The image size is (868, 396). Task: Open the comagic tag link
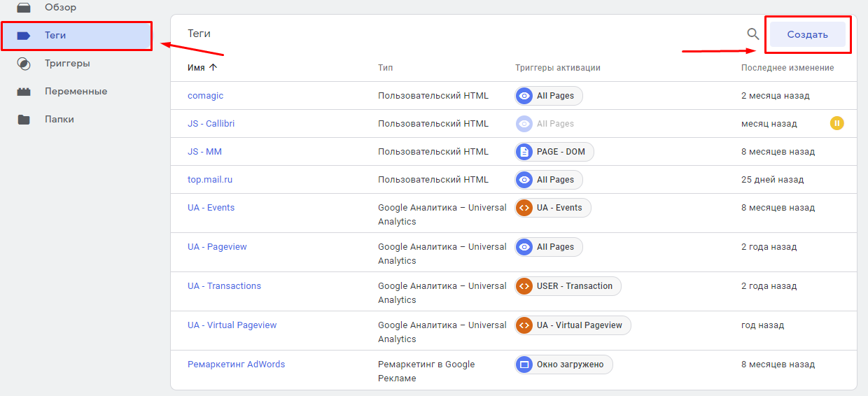click(205, 96)
